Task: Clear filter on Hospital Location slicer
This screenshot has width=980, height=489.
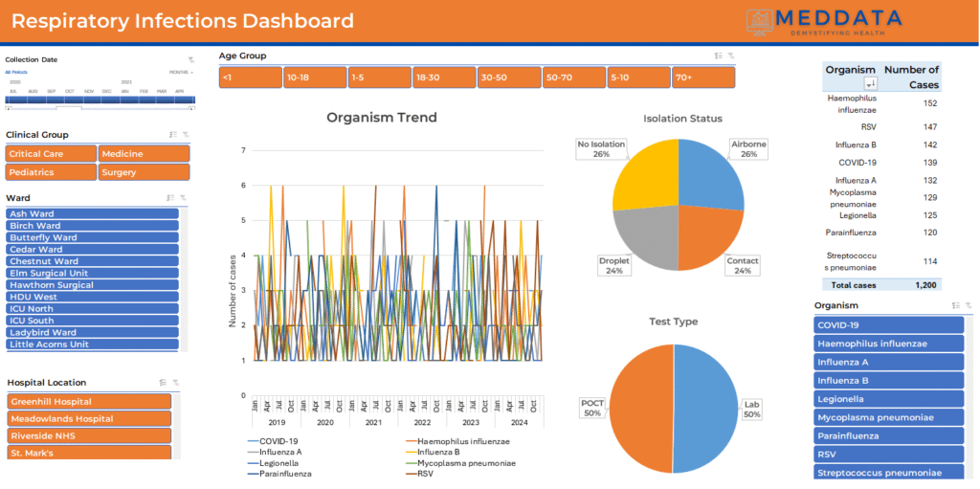Action: point(176,382)
